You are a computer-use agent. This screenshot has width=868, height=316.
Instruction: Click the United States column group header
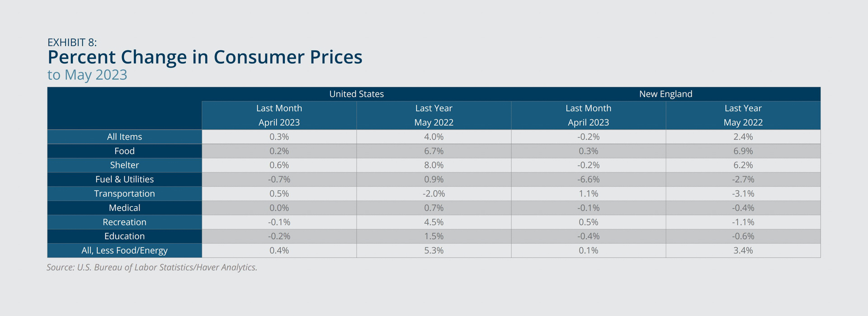[x=356, y=94]
